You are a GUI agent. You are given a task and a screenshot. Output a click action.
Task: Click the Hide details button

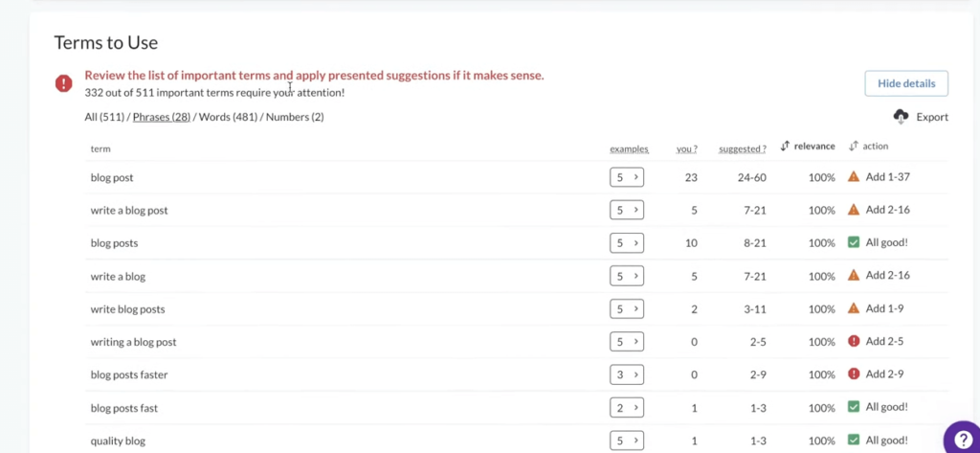(906, 83)
